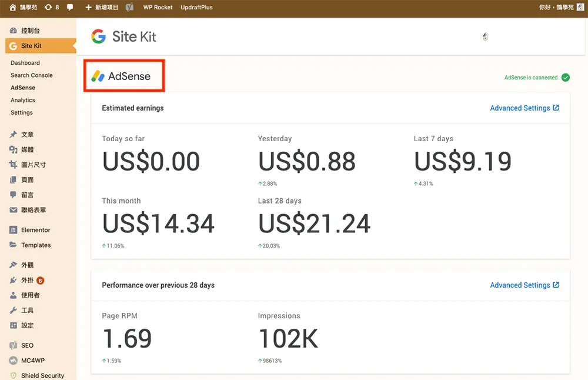Screen dimensions: 588x380
Task: Click the settings icon beside 設定
Action: pyautogui.click(x=13, y=325)
